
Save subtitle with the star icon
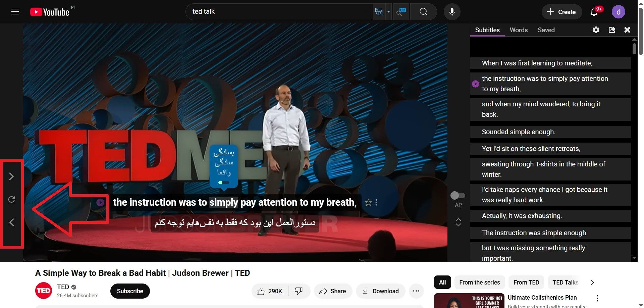click(x=368, y=202)
